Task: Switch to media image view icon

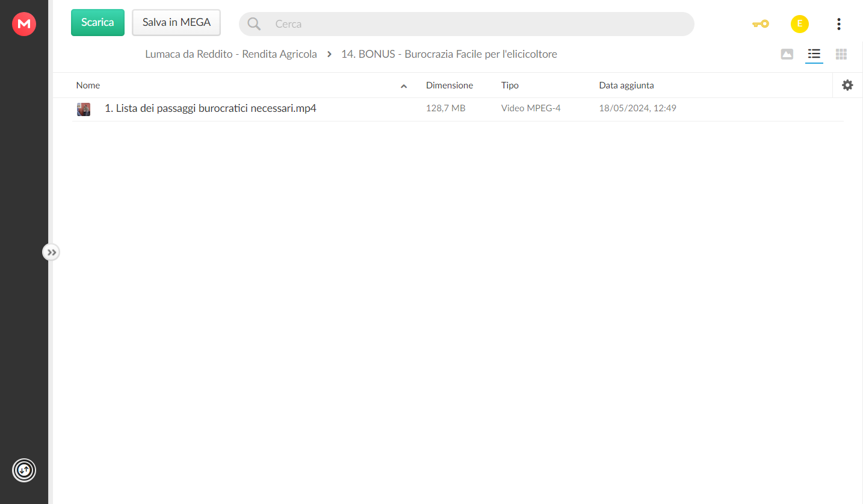Action: click(787, 54)
